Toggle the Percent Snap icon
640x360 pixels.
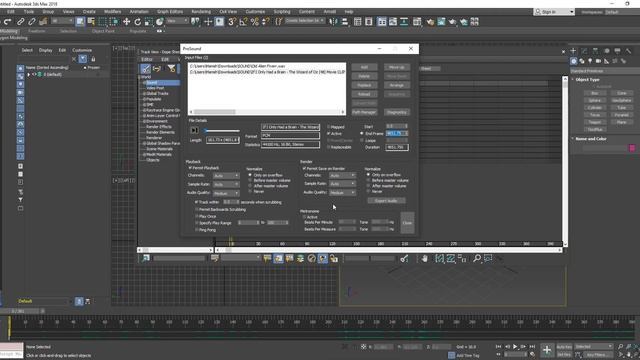pos(255,22)
